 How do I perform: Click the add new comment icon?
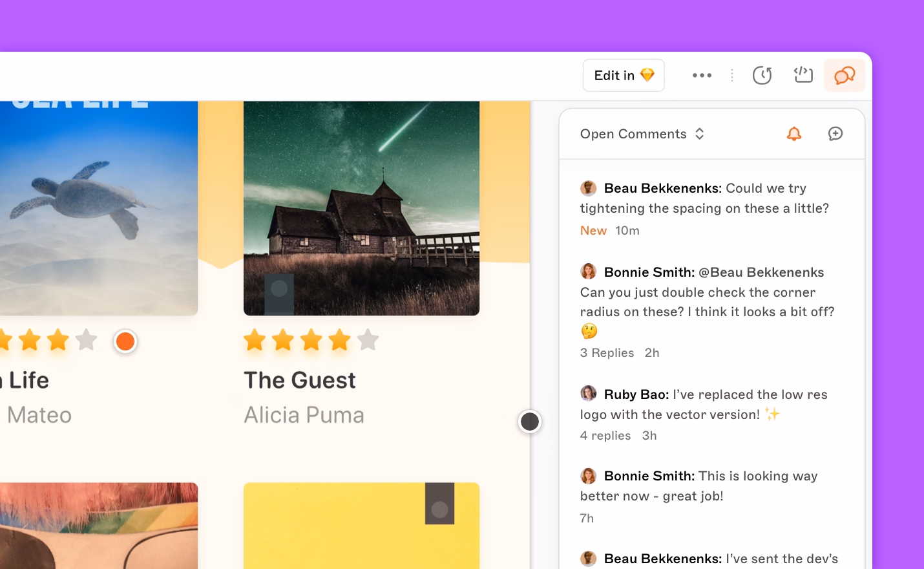tap(835, 134)
